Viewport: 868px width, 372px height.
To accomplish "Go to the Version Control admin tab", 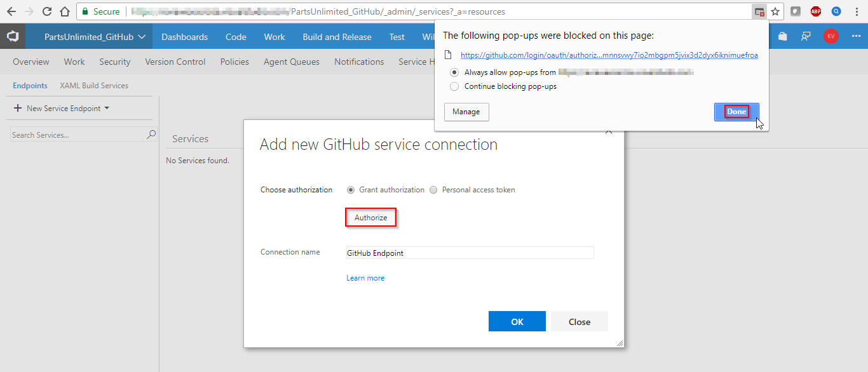I will 175,62.
